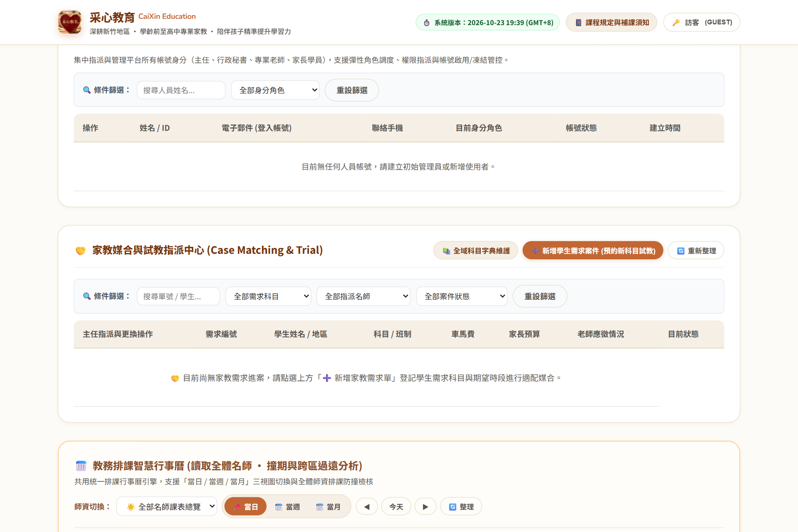Focus the 搜尋單號 / 學生 search field
Viewport: 798px width, 532px height.
tap(178, 296)
